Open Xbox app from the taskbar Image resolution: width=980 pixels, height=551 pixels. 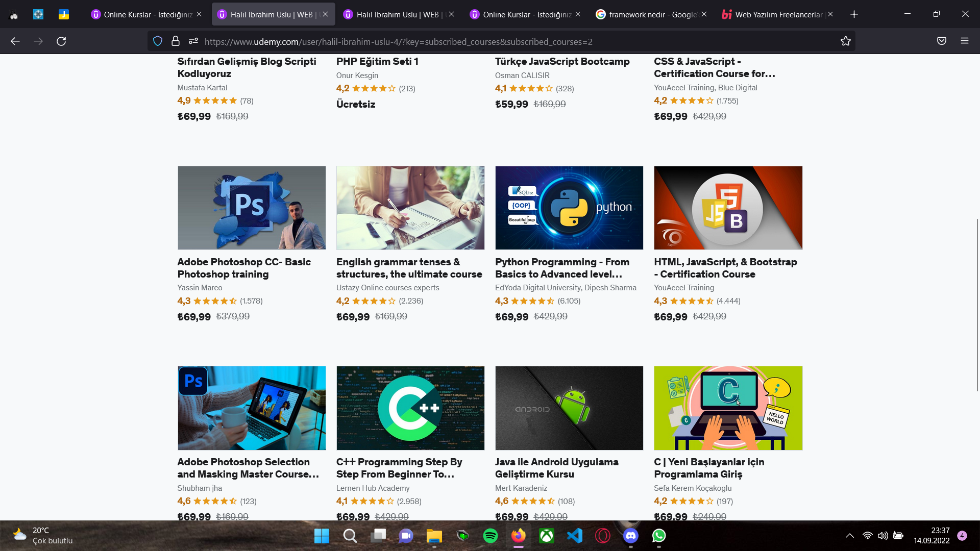tap(547, 536)
